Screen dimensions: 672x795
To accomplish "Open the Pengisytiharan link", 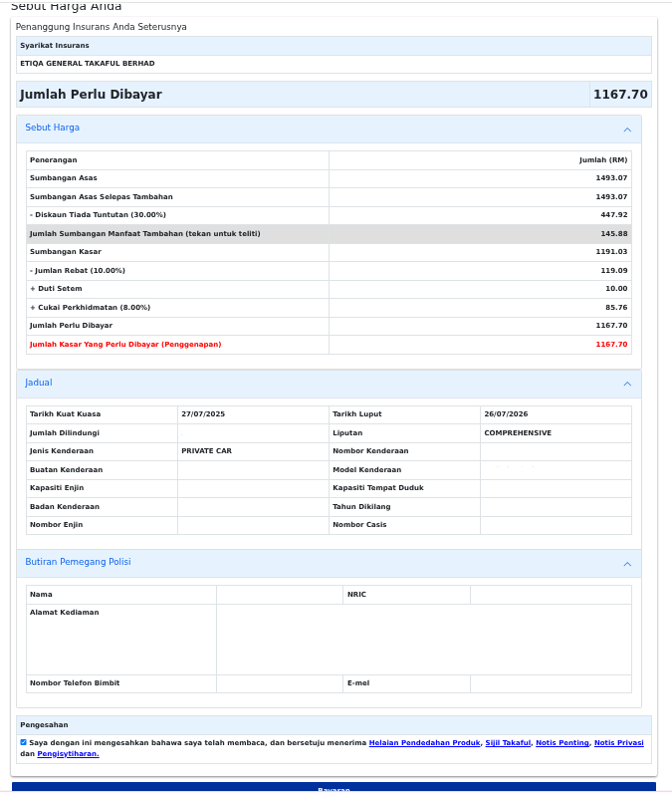I will click(68, 754).
